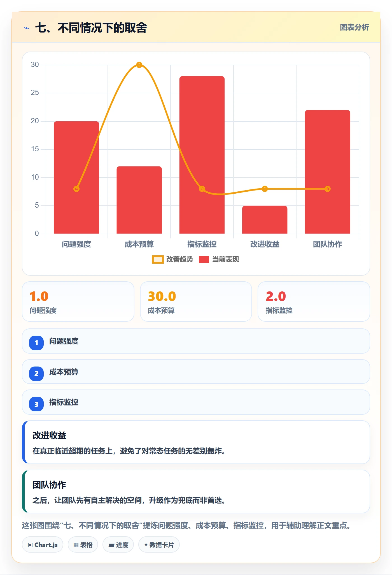Click the sentence starting 之后，让团队先有自主解决

pyautogui.click(x=129, y=500)
